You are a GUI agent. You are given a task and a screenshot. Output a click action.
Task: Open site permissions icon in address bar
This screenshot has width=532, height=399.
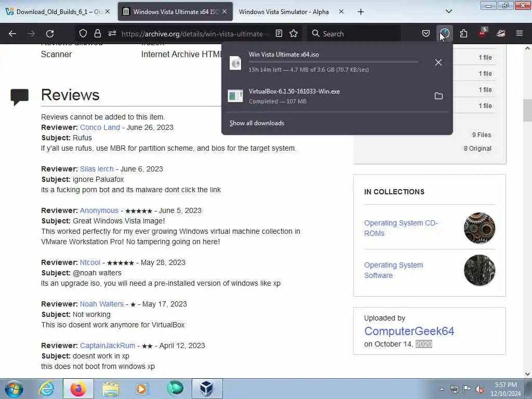pos(112,34)
